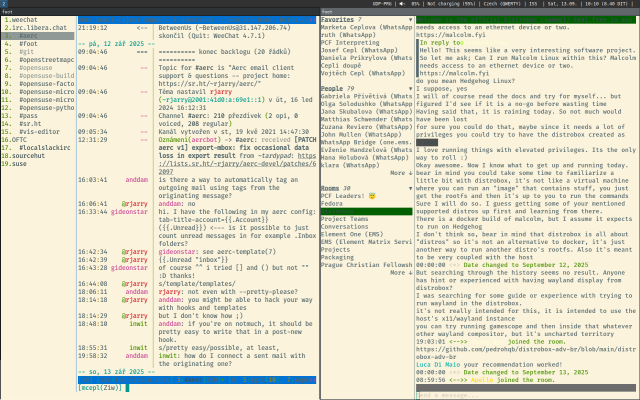This screenshot has width=640, height=400.
Task: Open the Project Teams room
Action: (344, 219)
